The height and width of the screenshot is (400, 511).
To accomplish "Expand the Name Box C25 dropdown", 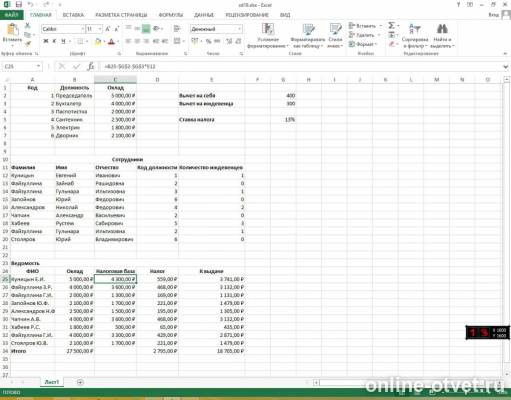I will point(38,66).
